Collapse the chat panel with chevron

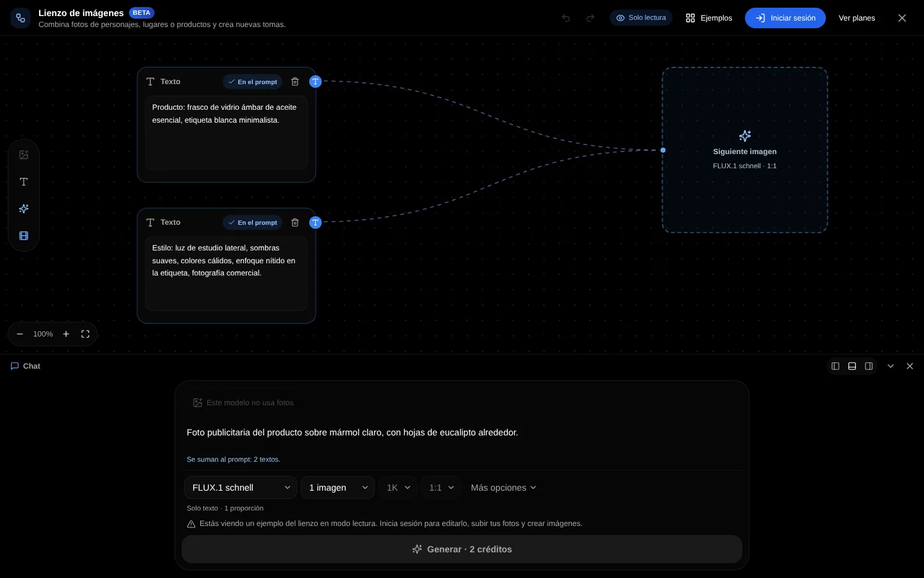[x=891, y=366]
